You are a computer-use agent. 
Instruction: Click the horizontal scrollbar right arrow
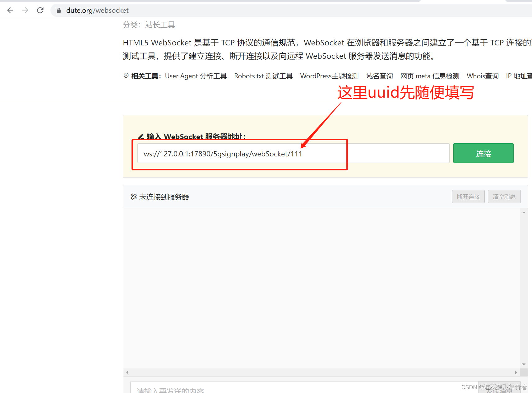click(x=516, y=372)
